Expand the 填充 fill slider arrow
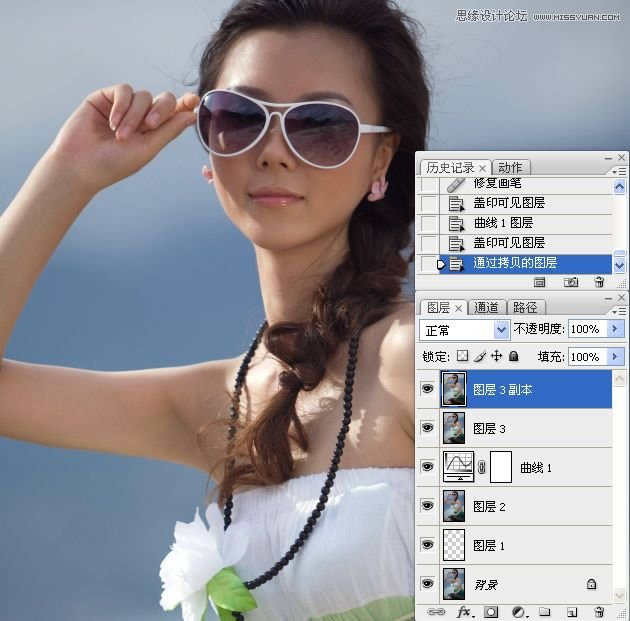This screenshot has width=630, height=621. 615,356
